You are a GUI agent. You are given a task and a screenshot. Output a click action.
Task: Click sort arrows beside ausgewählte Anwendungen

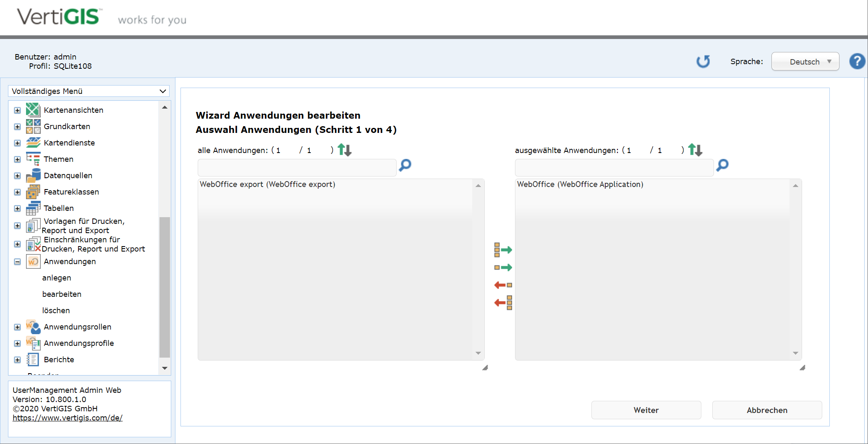tap(695, 150)
